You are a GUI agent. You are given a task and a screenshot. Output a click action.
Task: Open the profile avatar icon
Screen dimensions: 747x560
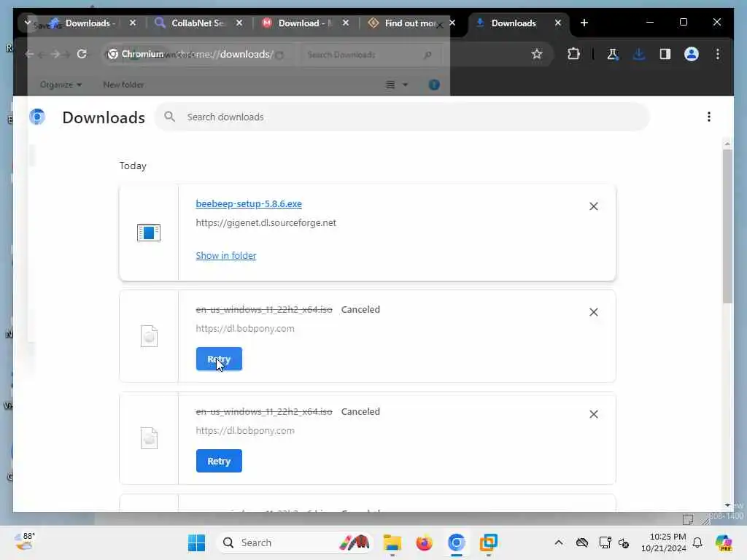click(692, 54)
